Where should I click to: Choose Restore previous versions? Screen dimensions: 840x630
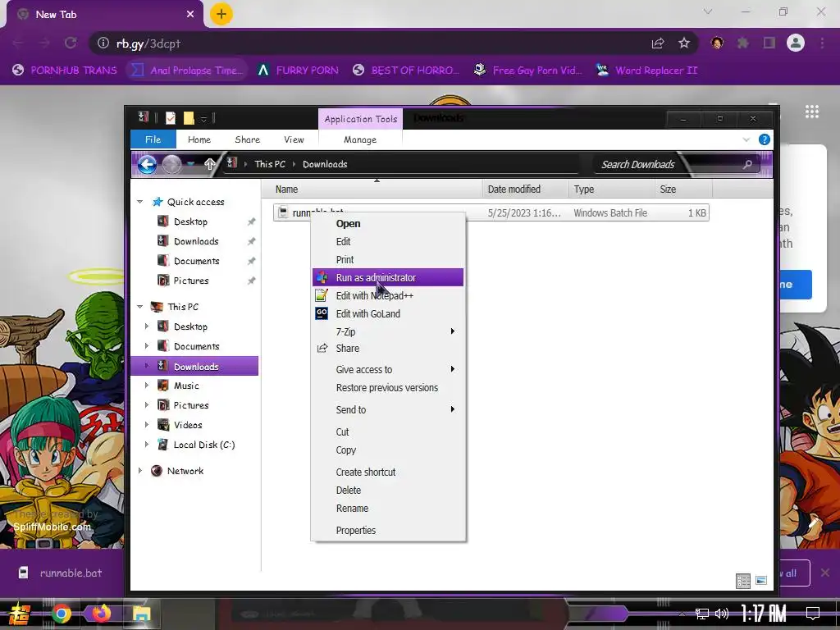[x=388, y=388]
